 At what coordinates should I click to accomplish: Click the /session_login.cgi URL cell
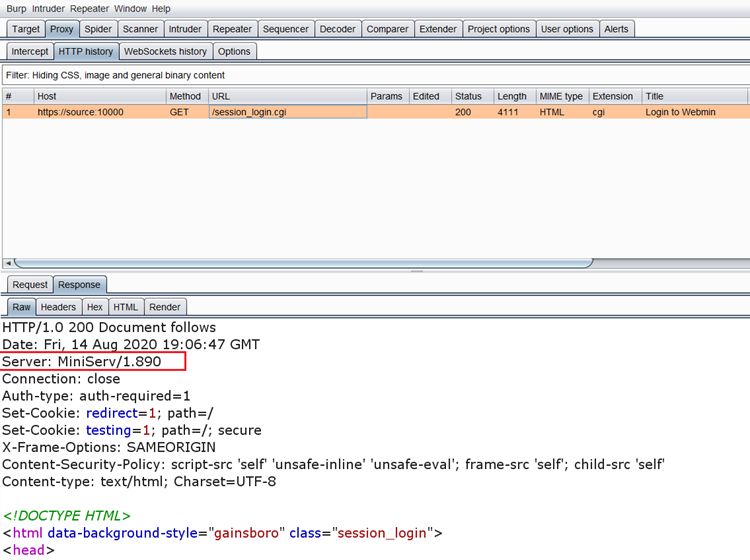[x=288, y=112]
